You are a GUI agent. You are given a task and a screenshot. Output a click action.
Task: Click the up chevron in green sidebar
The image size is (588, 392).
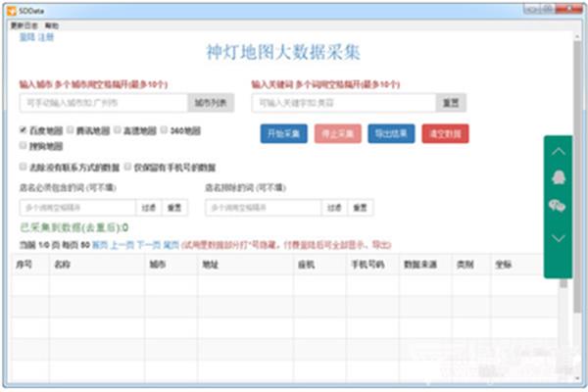pyautogui.click(x=559, y=152)
